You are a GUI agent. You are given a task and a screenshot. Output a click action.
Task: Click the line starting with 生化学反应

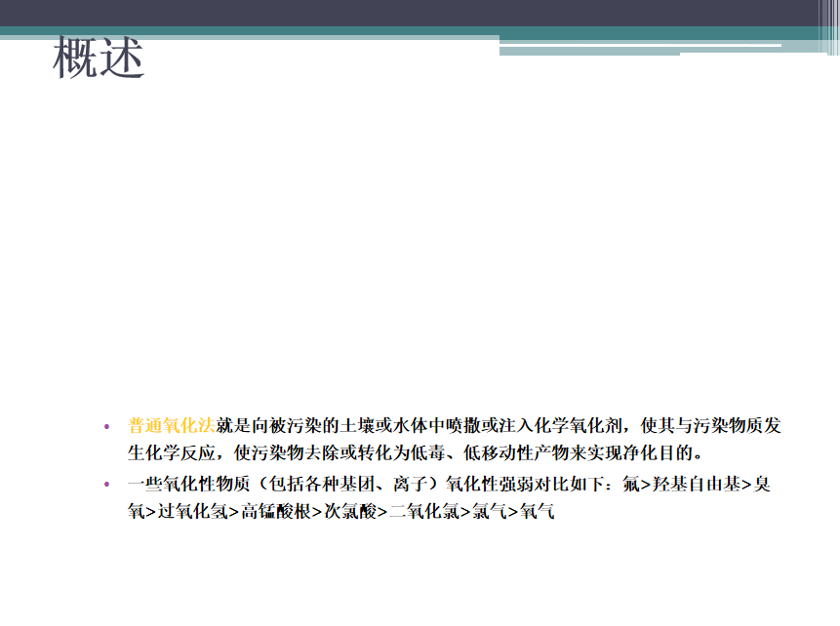click(415, 453)
